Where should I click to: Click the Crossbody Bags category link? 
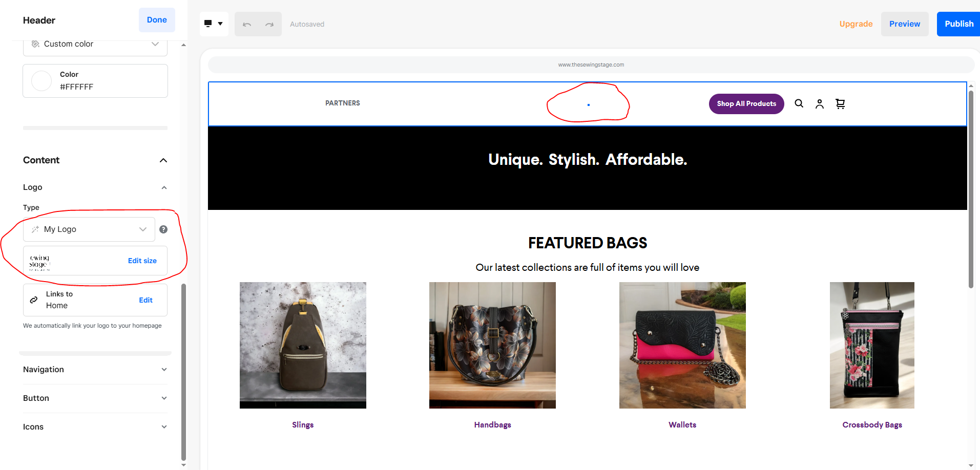click(872, 425)
